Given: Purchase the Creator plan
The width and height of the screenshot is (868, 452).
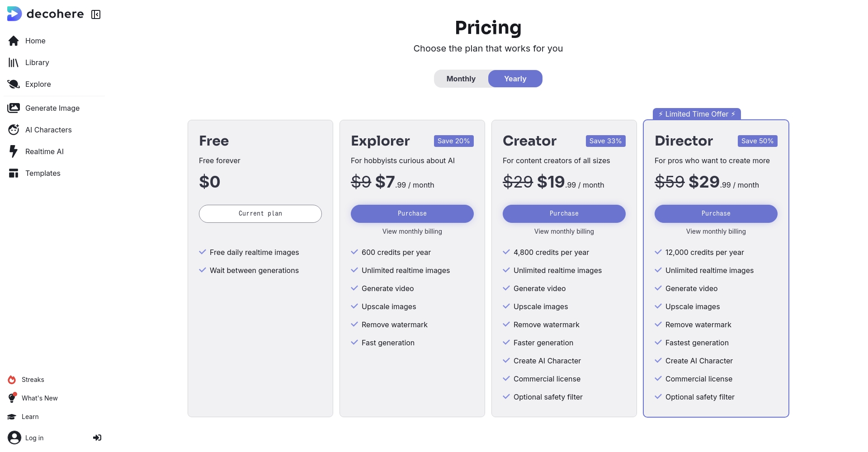Looking at the screenshot, I should pyautogui.click(x=564, y=213).
